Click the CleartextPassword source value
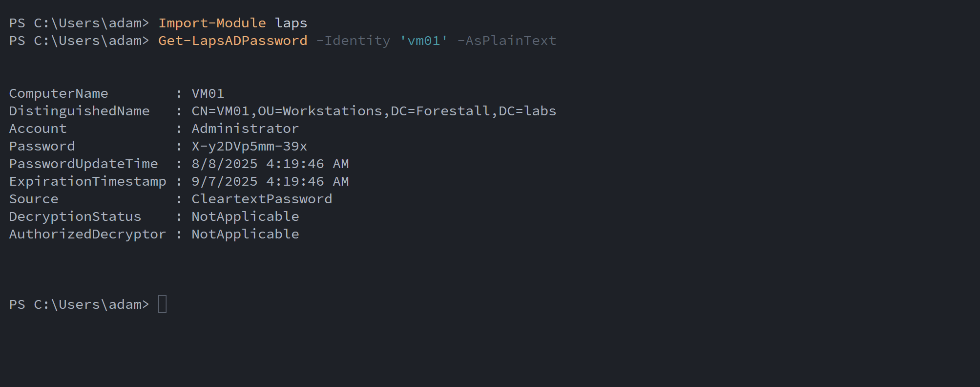The width and height of the screenshot is (980, 387). coord(262,199)
